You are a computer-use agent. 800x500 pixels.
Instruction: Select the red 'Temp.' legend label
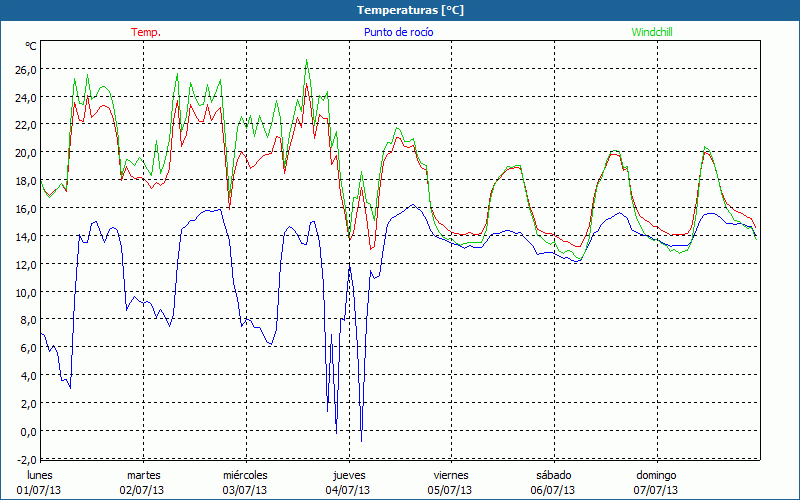tap(146, 32)
